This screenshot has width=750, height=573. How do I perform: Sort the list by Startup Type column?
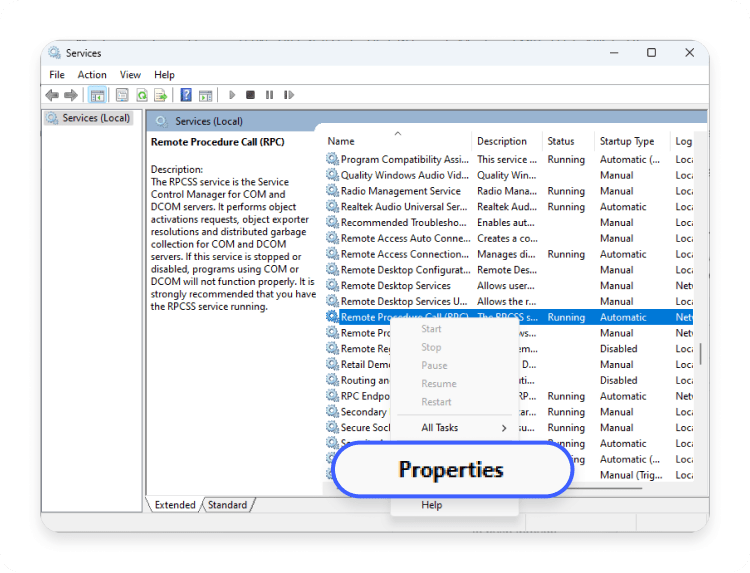pyautogui.click(x=627, y=142)
